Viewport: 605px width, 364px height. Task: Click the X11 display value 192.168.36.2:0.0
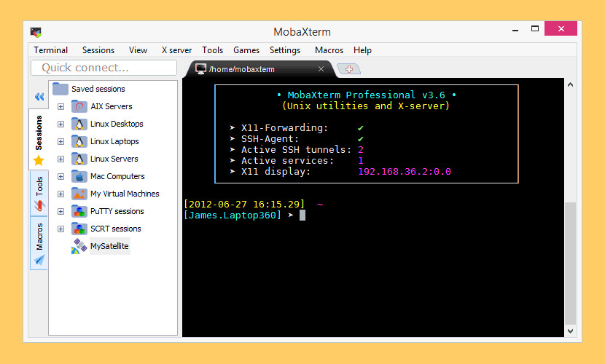point(405,171)
